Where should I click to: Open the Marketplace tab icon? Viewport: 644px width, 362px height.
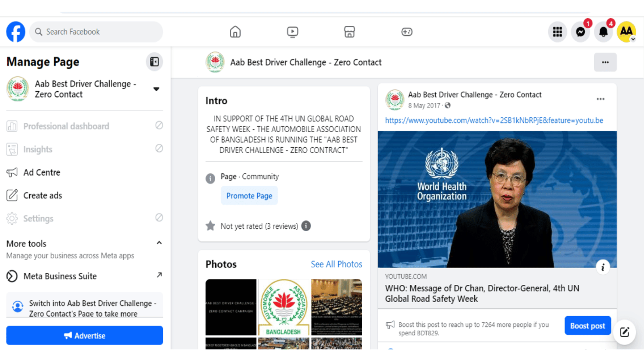click(x=349, y=32)
